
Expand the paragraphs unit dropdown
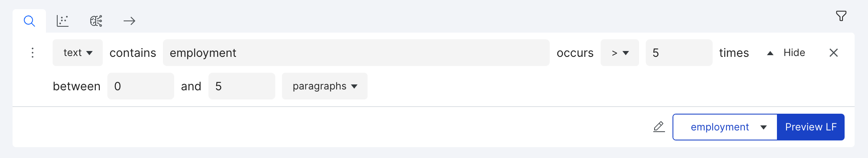325,86
